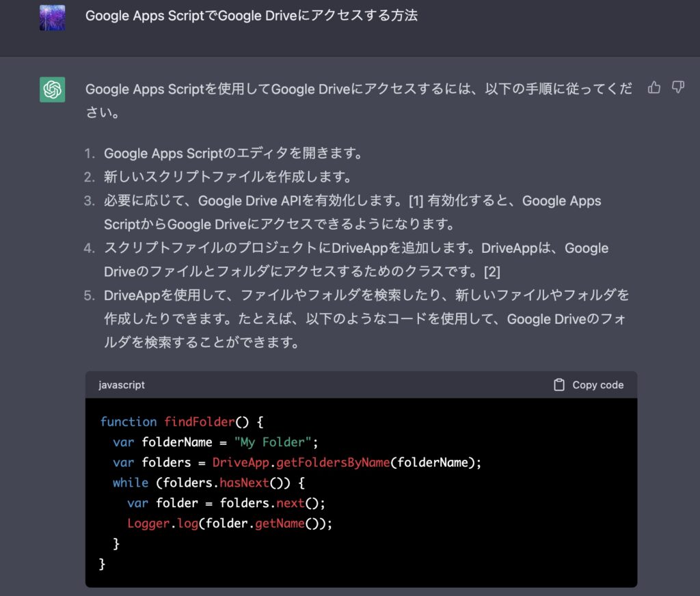
Task: Click the user prompt about accessing Google Drive
Action: point(252,16)
